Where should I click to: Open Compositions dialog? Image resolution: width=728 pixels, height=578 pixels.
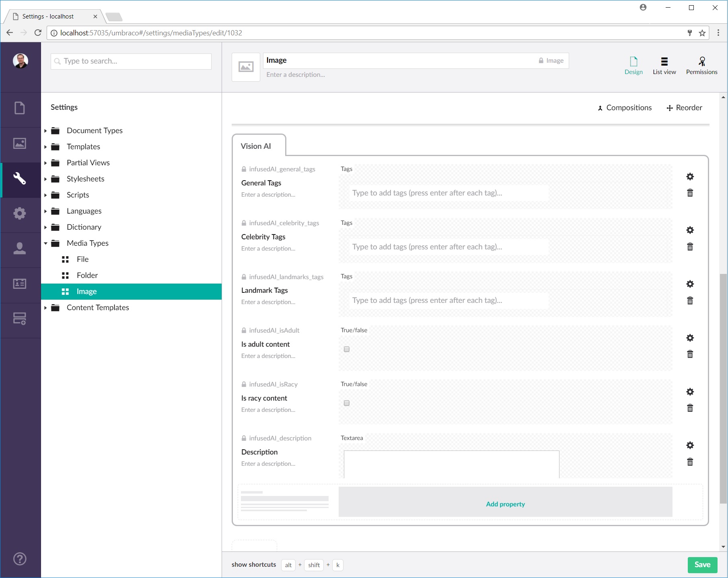tap(625, 108)
